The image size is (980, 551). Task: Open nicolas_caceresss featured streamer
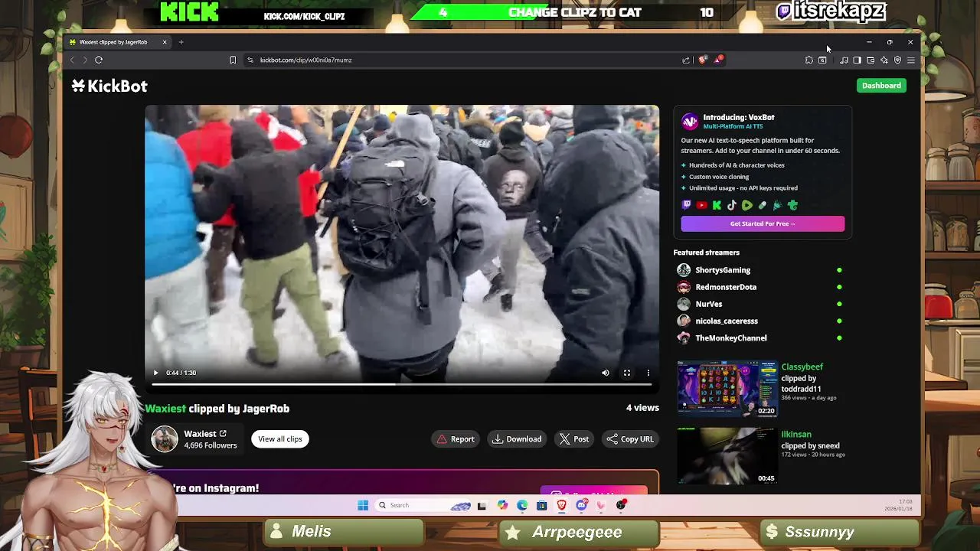(727, 321)
